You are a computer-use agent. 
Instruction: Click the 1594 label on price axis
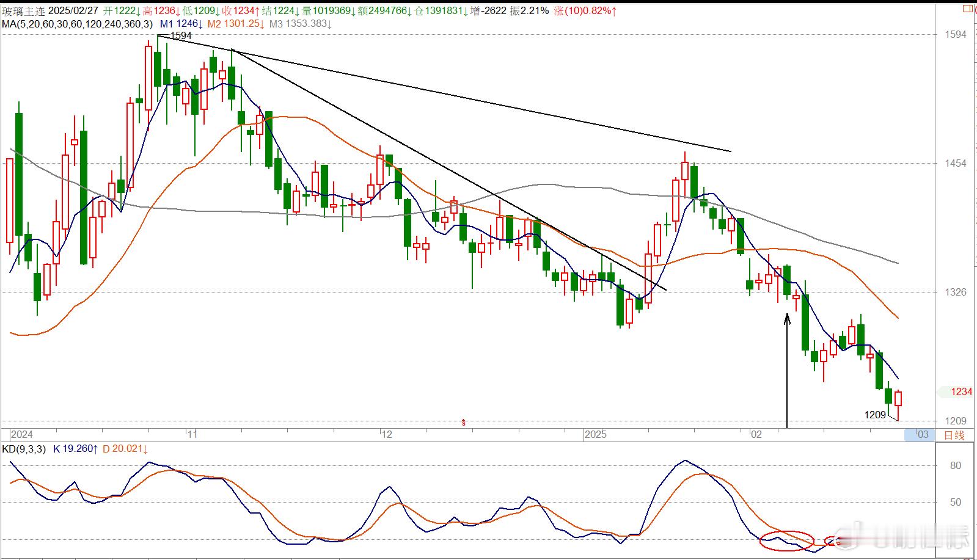956,35
